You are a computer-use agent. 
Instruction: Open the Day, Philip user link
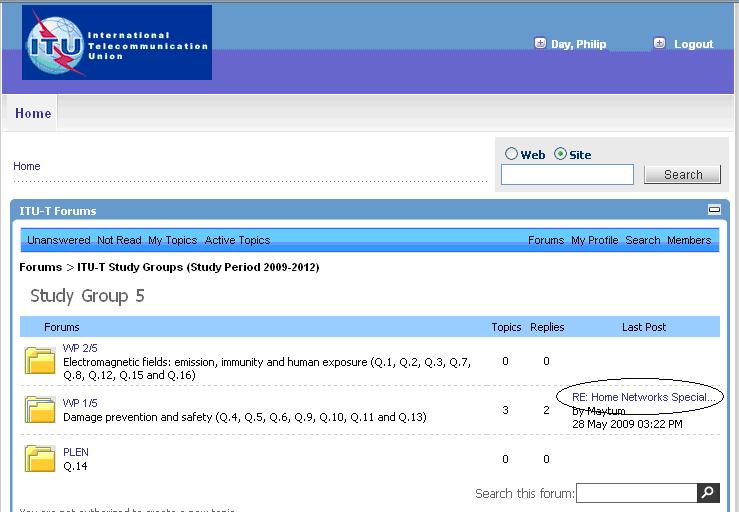tap(579, 44)
